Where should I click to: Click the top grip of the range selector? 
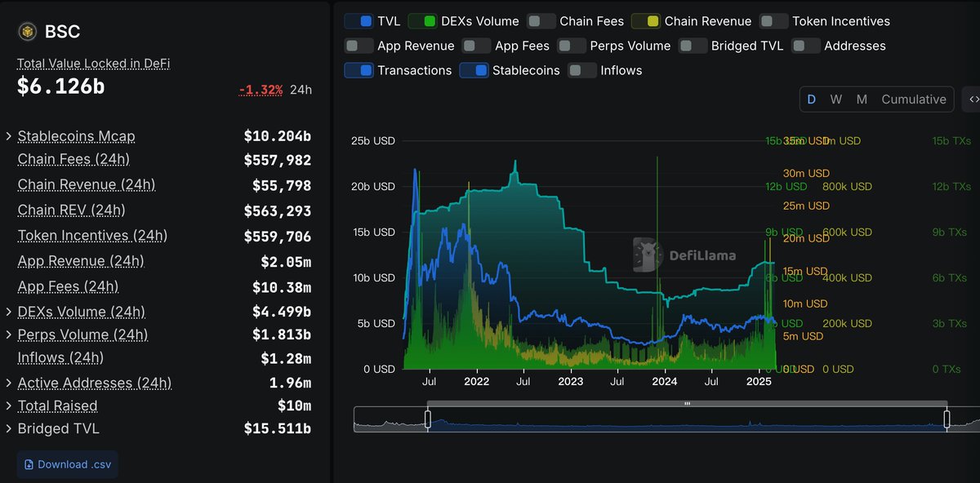(x=687, y=403)
